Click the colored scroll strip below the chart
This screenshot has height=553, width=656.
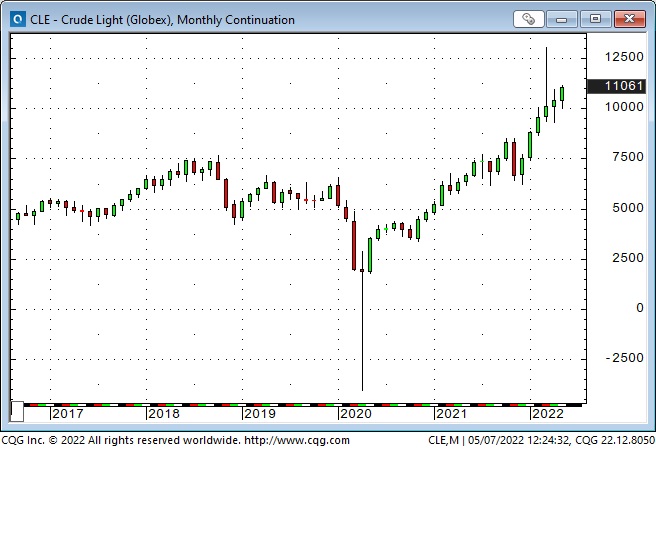tap(302, 405)
